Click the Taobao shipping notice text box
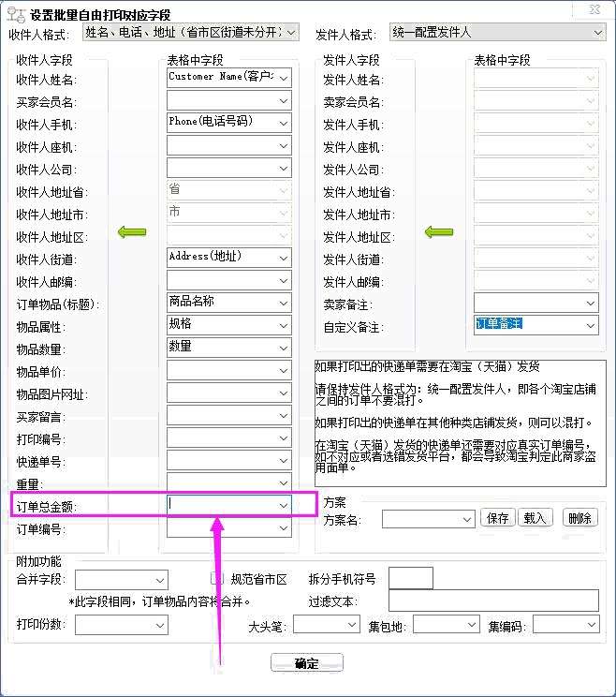616x697 pixels. [461, 423]
